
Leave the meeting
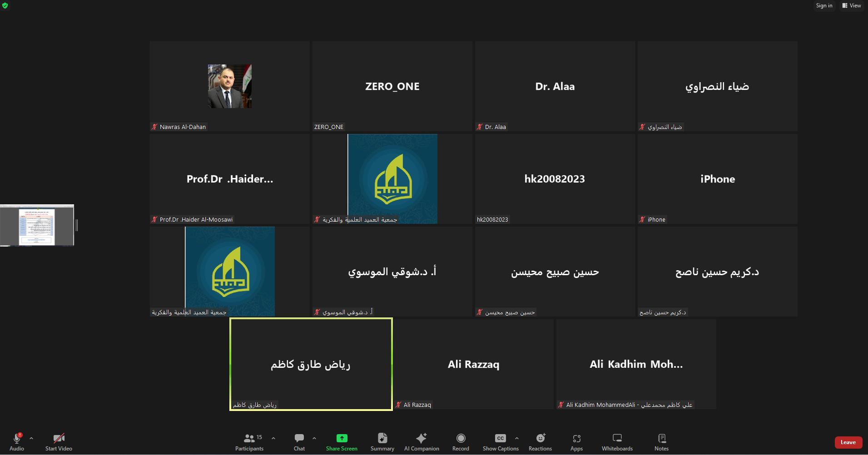click(x=848, y=442)
